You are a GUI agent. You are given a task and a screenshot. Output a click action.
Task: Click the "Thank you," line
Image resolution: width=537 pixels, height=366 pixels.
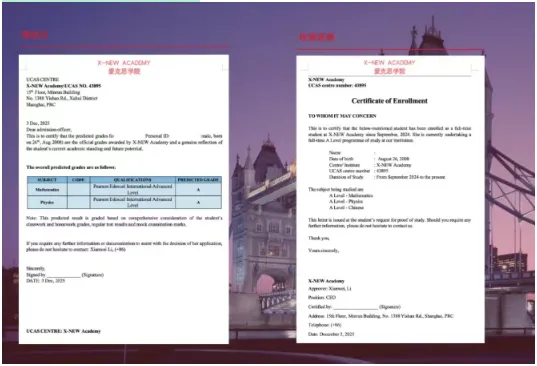(x=319, y=238)
